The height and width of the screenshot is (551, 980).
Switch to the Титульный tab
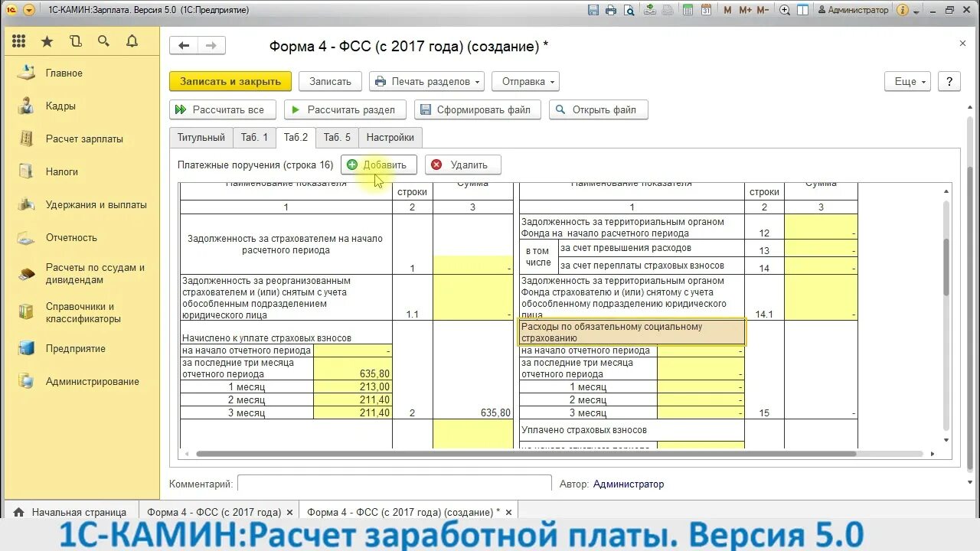[x=201, y=138]
